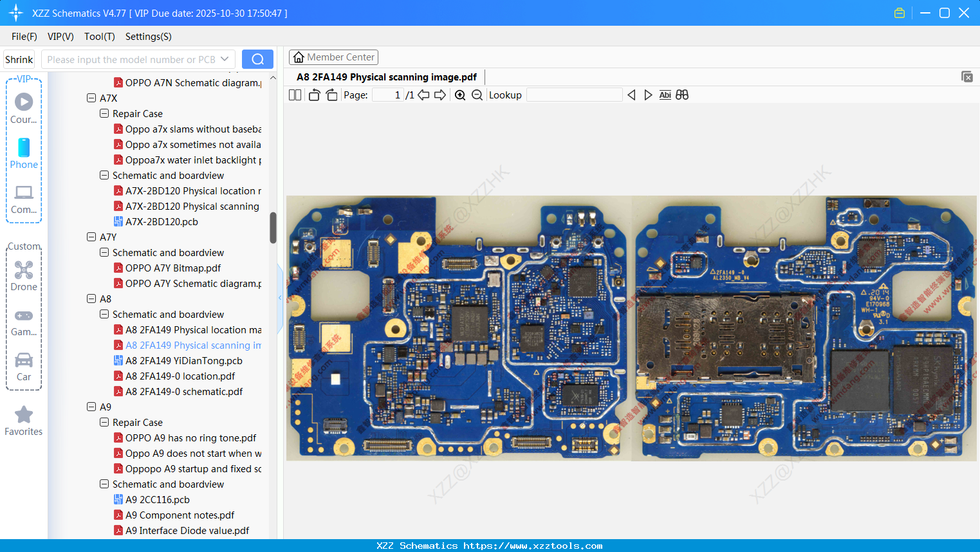Image resolution: width=980 pixels, height=552 pixels.
Task: Go to the next page arrow
Action: point(440,95)
